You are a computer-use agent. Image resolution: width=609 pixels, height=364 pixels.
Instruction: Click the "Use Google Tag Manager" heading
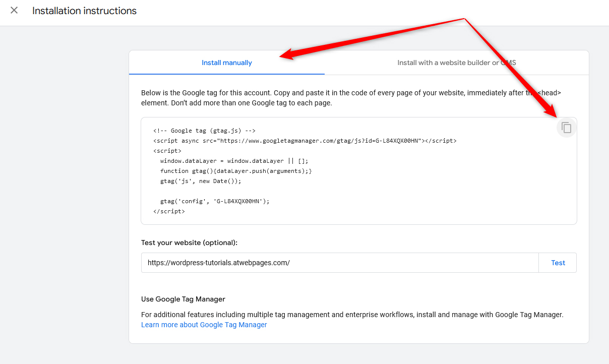click(x=183, y=298)
